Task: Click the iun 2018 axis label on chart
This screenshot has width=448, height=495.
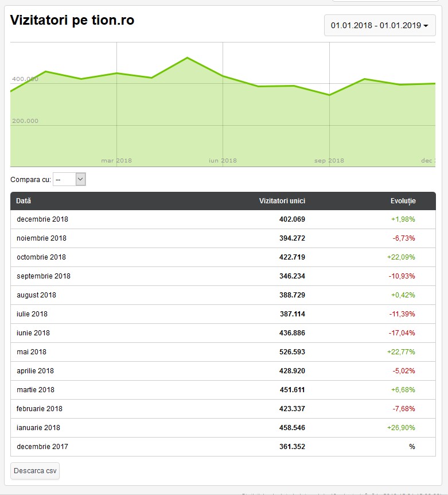Action: (223, 161)
